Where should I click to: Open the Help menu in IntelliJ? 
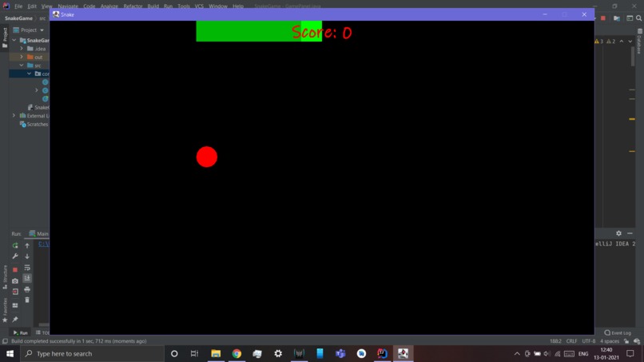pos(238,6)
